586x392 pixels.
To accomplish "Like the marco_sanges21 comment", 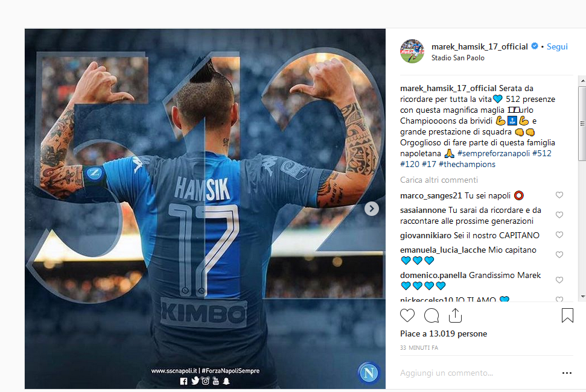I will (559, 195).
